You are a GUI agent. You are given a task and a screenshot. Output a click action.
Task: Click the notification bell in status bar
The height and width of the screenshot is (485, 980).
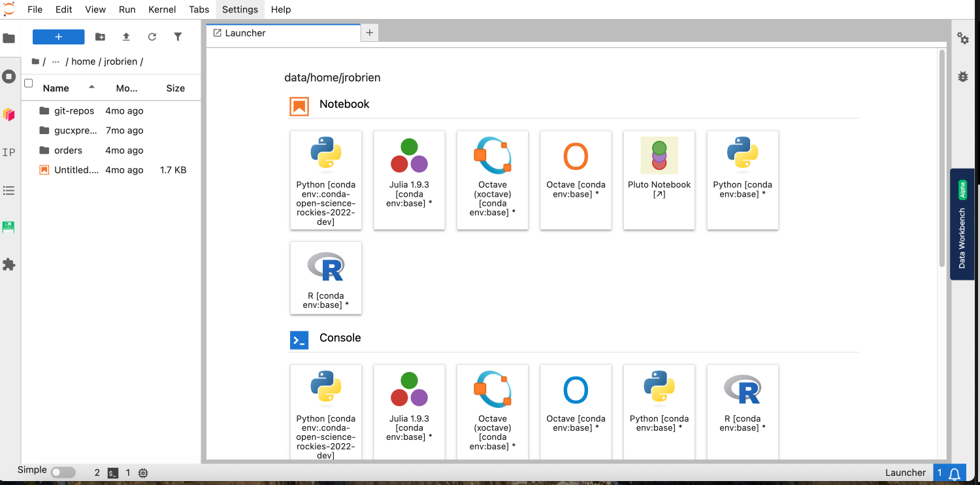pyautogui.click(x=954, y=472)
